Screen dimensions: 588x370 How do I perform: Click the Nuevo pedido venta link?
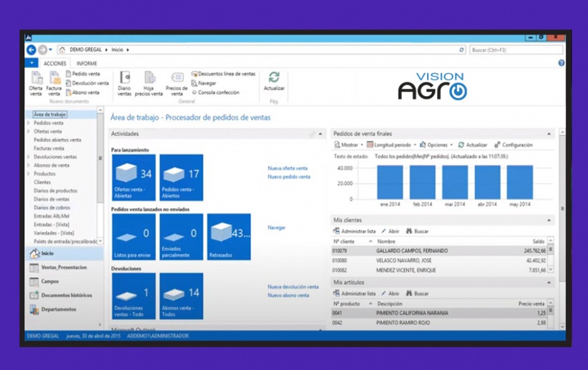coord(289,177)
